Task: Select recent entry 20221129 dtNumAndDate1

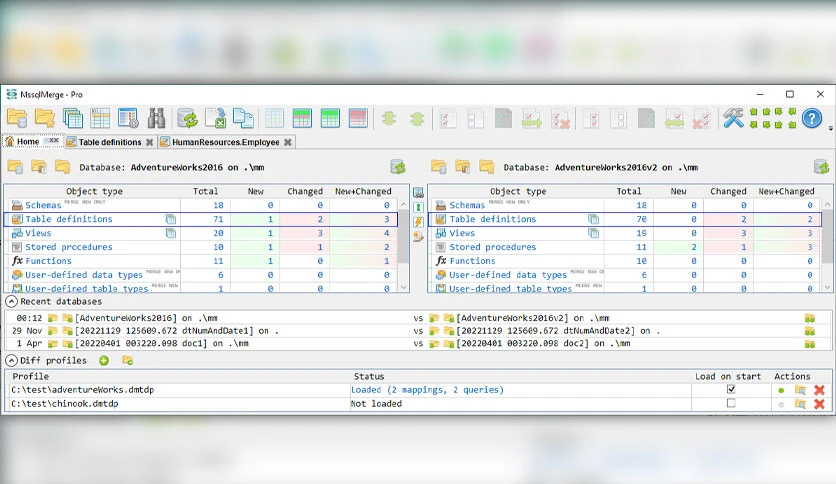Action: pos(176,330)
